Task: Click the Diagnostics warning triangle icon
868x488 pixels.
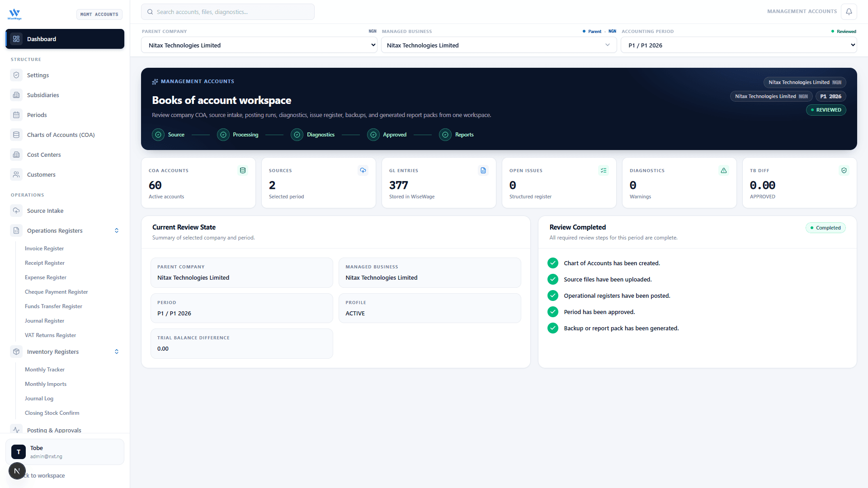Action: 724,170
